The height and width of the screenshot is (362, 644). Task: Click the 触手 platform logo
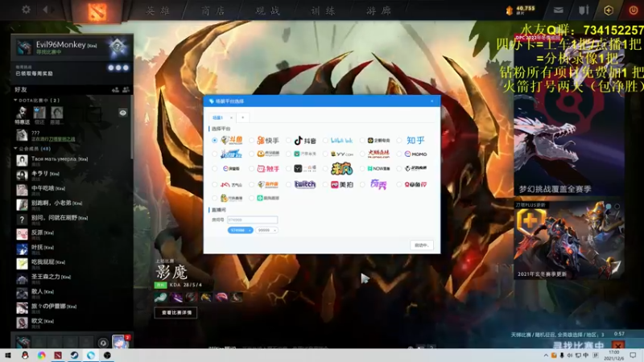tap(268, 168)
